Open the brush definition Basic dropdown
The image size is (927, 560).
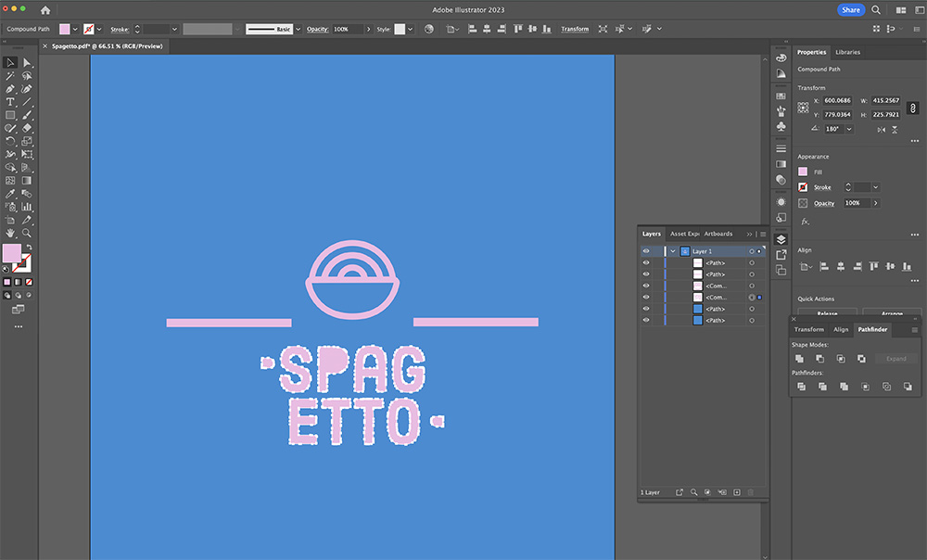click(298, 29)
